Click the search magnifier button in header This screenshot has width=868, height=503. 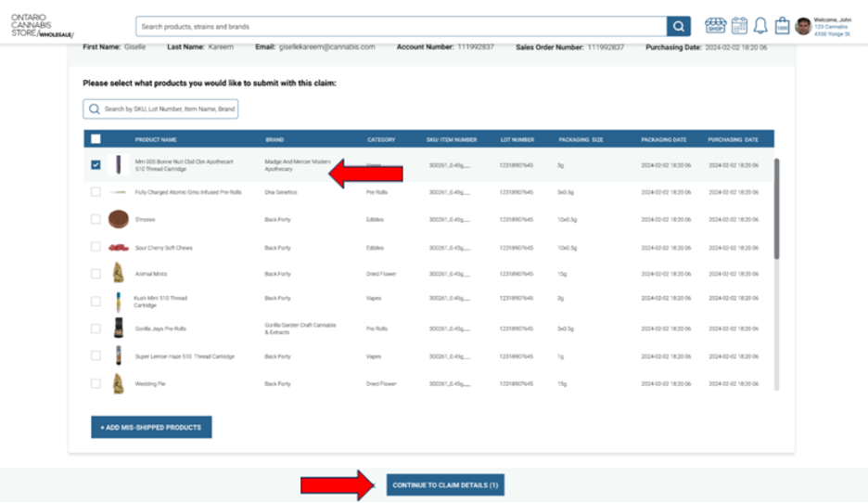pos(678,26)
